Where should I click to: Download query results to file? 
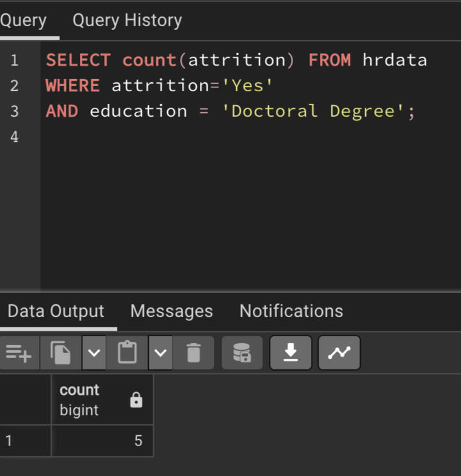[291, 353]
